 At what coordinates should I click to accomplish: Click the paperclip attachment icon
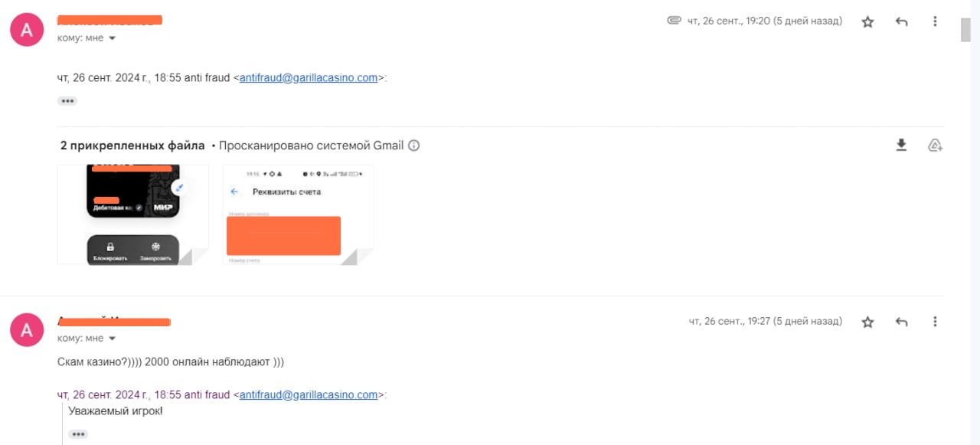point(674,21)
